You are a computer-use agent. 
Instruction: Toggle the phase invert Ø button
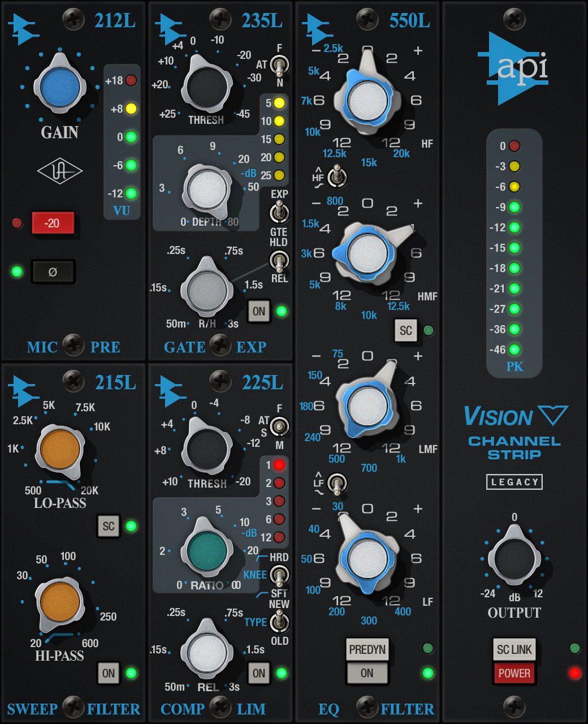[53, 272]
